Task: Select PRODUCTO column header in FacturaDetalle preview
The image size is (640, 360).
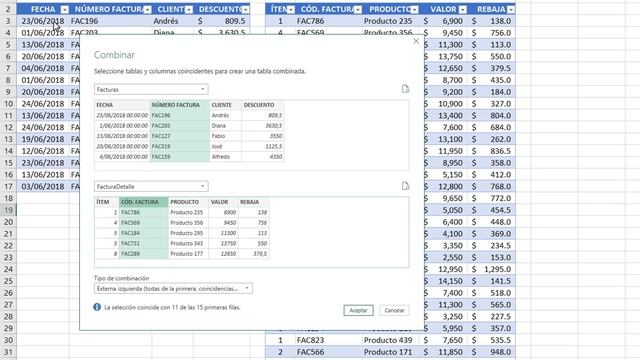Action: click(189, 202)
